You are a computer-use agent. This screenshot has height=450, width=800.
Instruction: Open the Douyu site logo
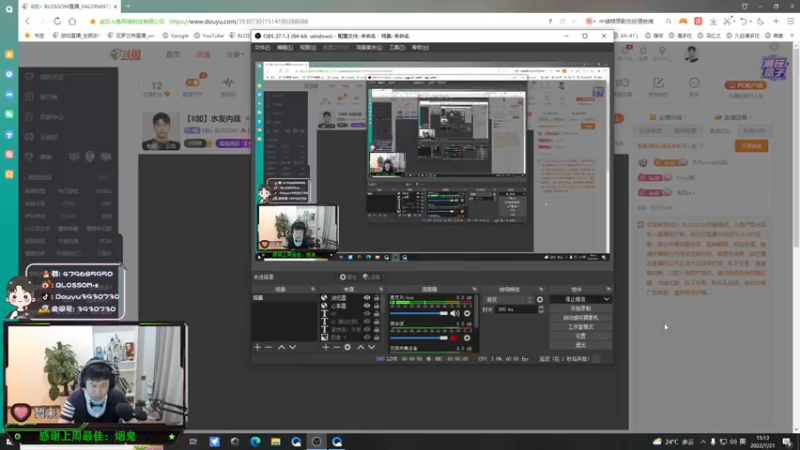click(126, 54)
